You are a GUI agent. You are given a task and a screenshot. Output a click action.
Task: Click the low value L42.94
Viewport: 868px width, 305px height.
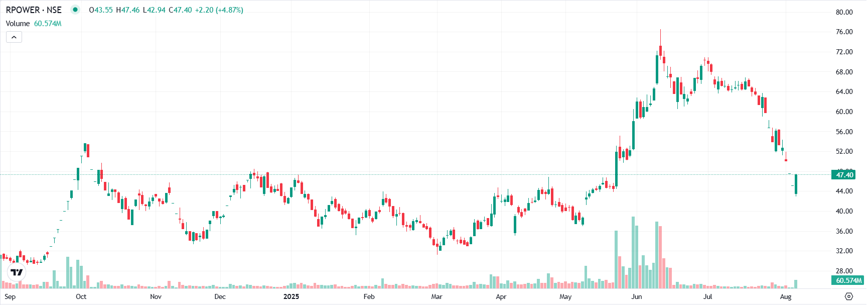154,10
